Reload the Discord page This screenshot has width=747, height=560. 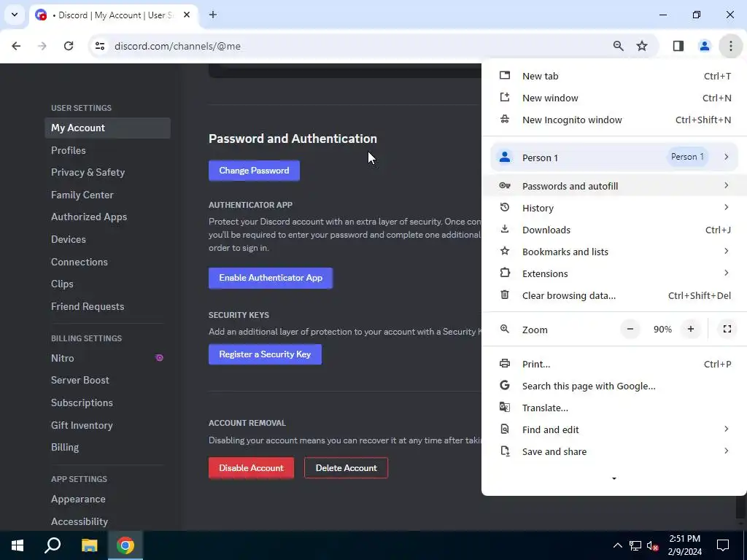(x=69, y=46)
